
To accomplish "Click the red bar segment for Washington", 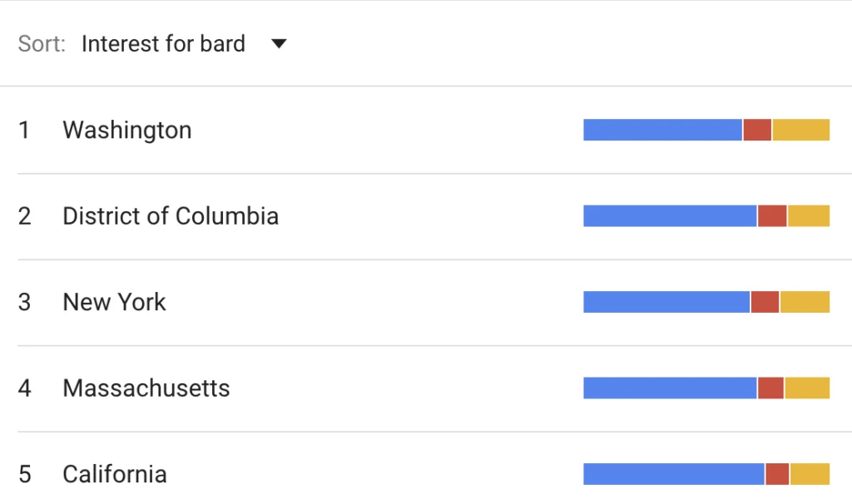I will click(756, 129).
